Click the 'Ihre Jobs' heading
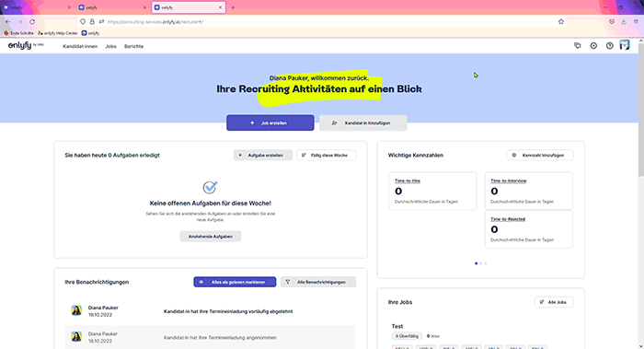This screenshot has width=644, height=349. point(400,302)
